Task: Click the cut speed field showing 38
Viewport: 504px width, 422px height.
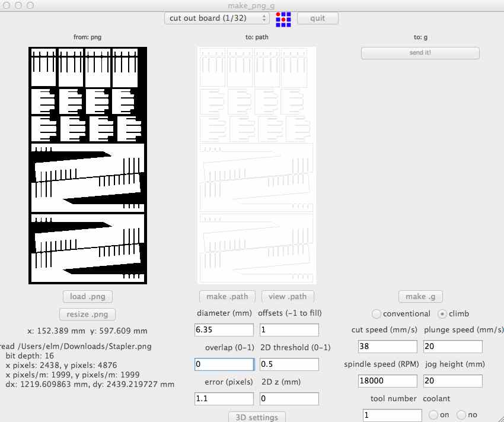Action: click(388, 347)
